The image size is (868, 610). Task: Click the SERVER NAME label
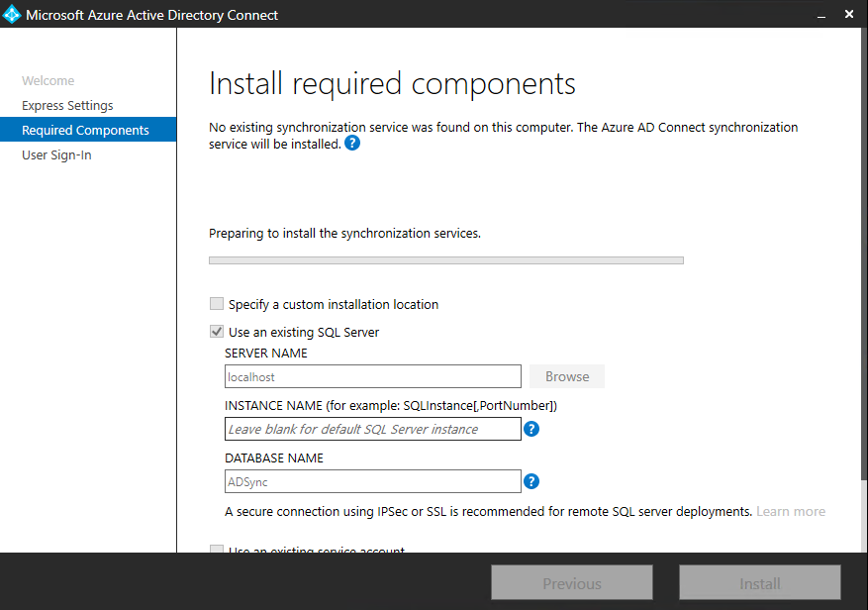pyautogui.click(x=265, y=353)
